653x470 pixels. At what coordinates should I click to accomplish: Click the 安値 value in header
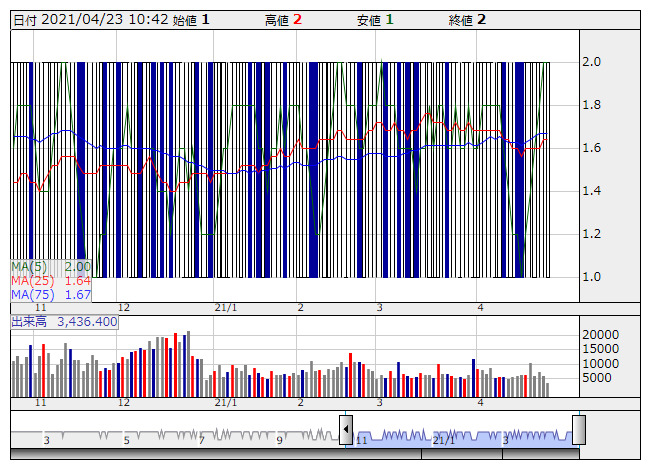coord(389,20)
